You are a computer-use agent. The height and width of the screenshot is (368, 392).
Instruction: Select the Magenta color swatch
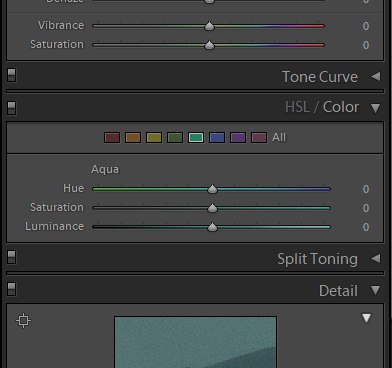click(x=259, y=137)
